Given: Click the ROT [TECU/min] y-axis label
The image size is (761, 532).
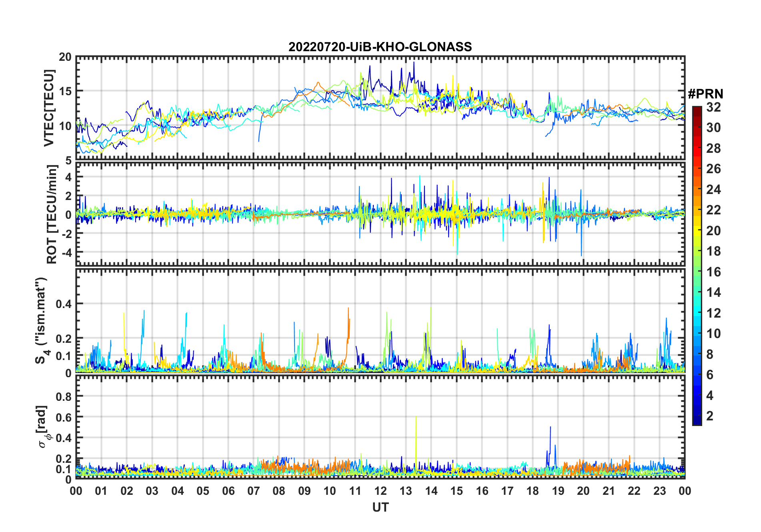Looking at the screenshot, I should pos(52,214).
